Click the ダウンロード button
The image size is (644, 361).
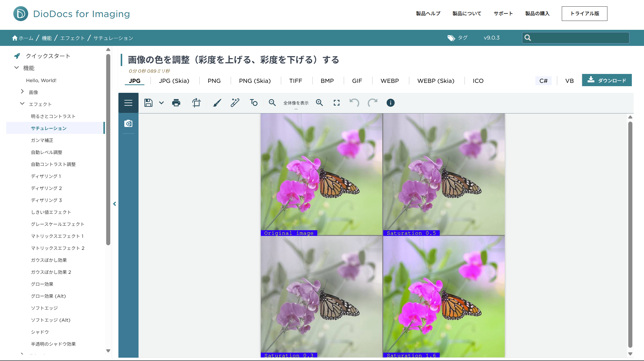pyautogui.click(x=607, y=80)
